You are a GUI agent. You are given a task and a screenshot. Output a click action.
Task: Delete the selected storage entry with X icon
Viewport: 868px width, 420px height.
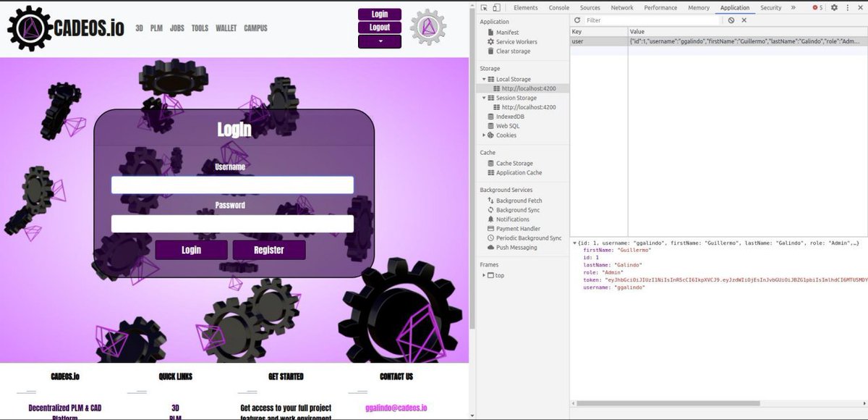[x=744, y=20]
